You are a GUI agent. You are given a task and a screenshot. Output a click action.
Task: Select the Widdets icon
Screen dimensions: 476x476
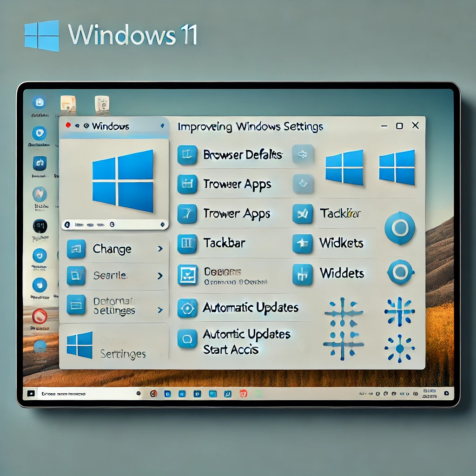302,274
